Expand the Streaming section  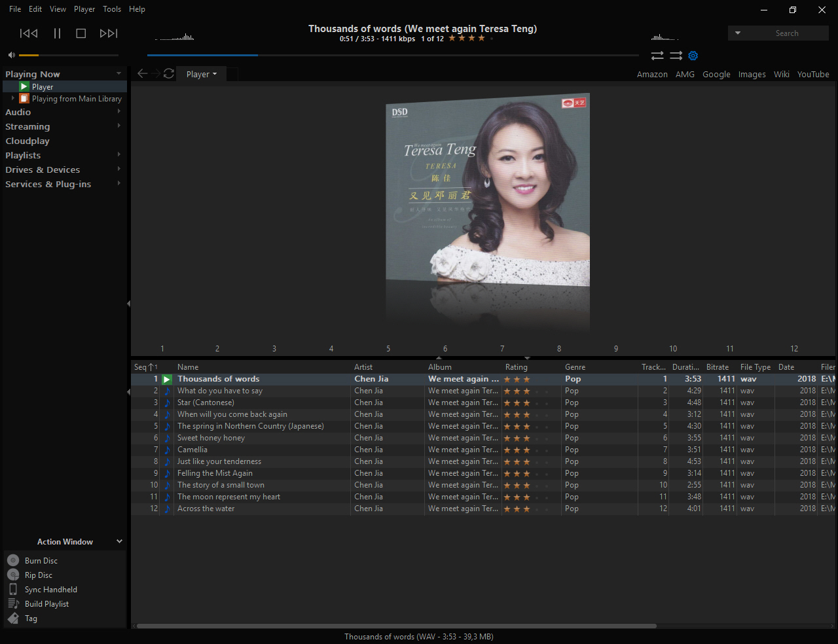click(118, 126)
